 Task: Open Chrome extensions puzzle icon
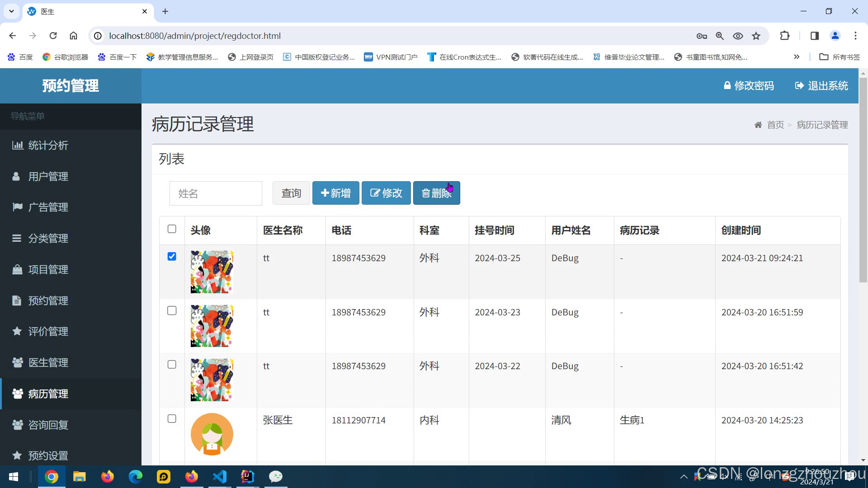click(x=785, y=36)
